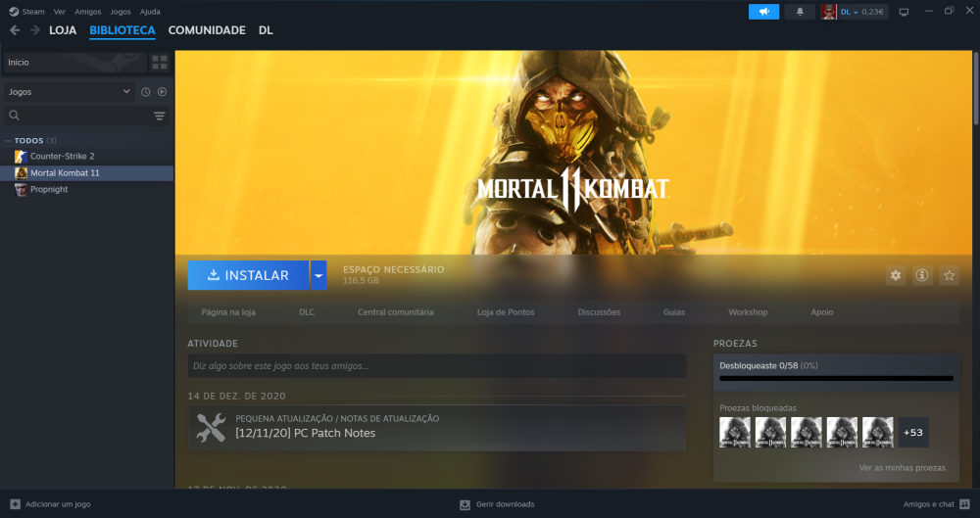
Task: Click the INSTALAR button
Action: click(x=248, y=275)
